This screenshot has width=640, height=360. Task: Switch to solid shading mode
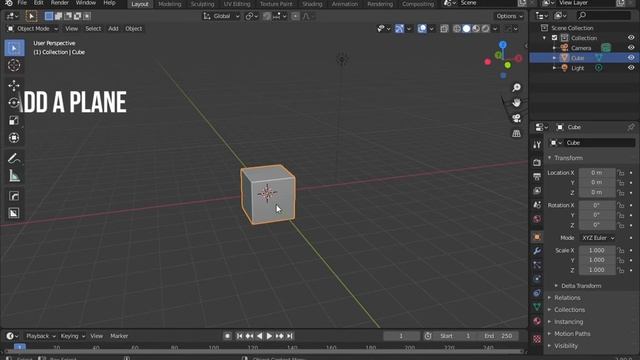(x=467, y=29)
